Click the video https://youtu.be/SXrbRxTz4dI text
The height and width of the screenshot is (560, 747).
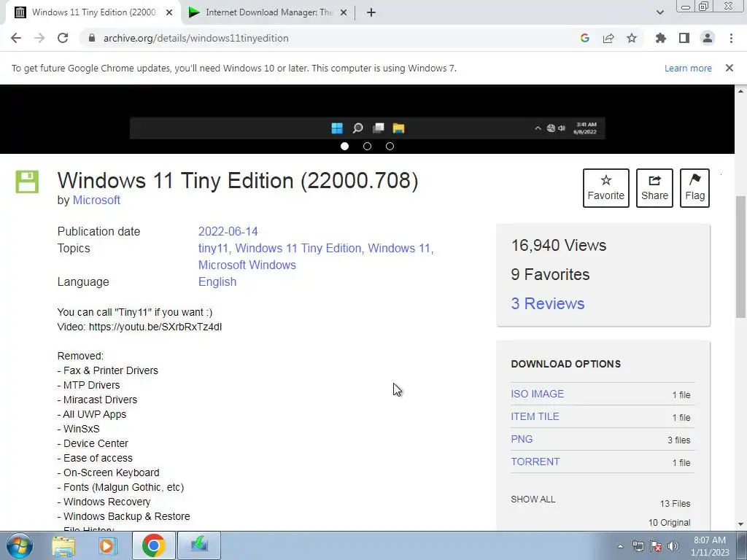click(x=139, y=327)
